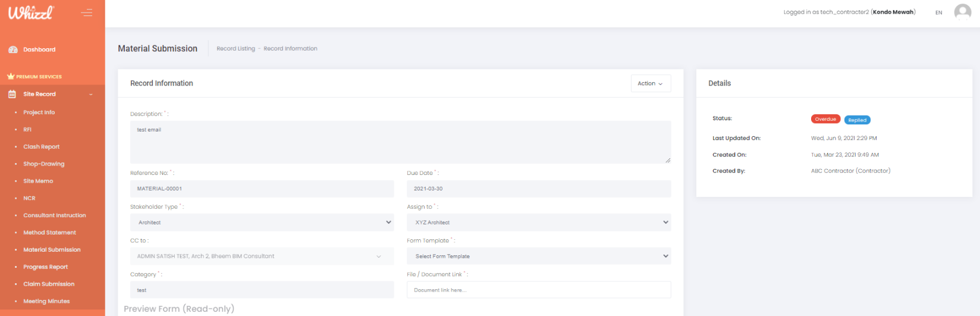The width and height of the screenshot is (980, 316).
Task: Click the File / Document Link field
Action: pyautogui.click(x=538, y=290)
